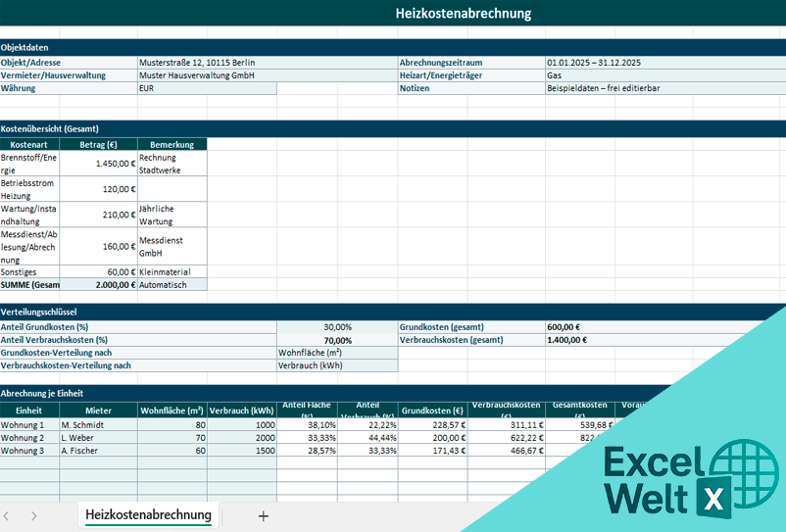
Task: Select the 30,00% Anteil Grundkosten cell
Action: point(337,327)
